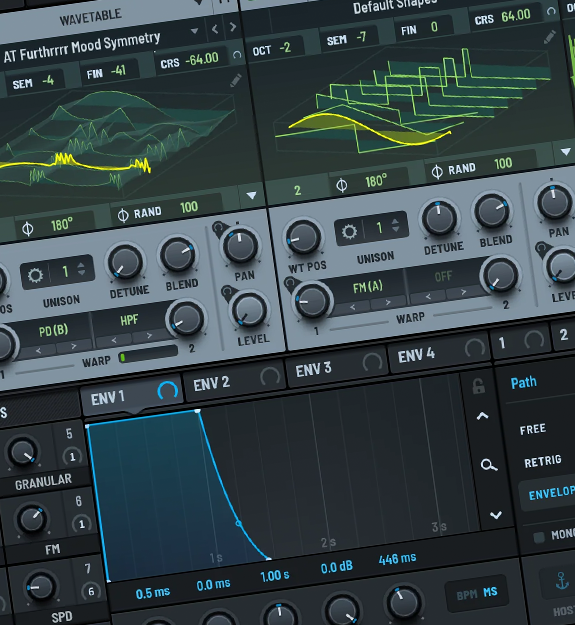Click SPD macro knob
Viewport: 575px width, 625px height.
coord(41,587)
